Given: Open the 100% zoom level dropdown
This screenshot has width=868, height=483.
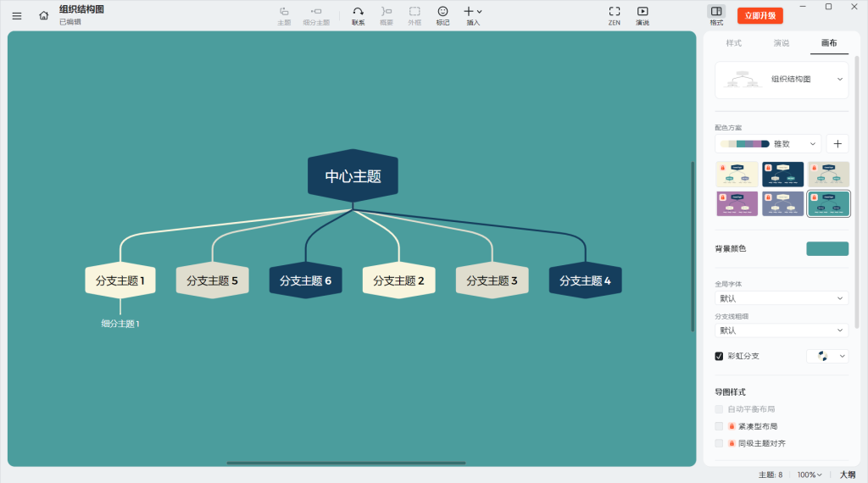Looking at the screenshot, I should click(810, 475).
